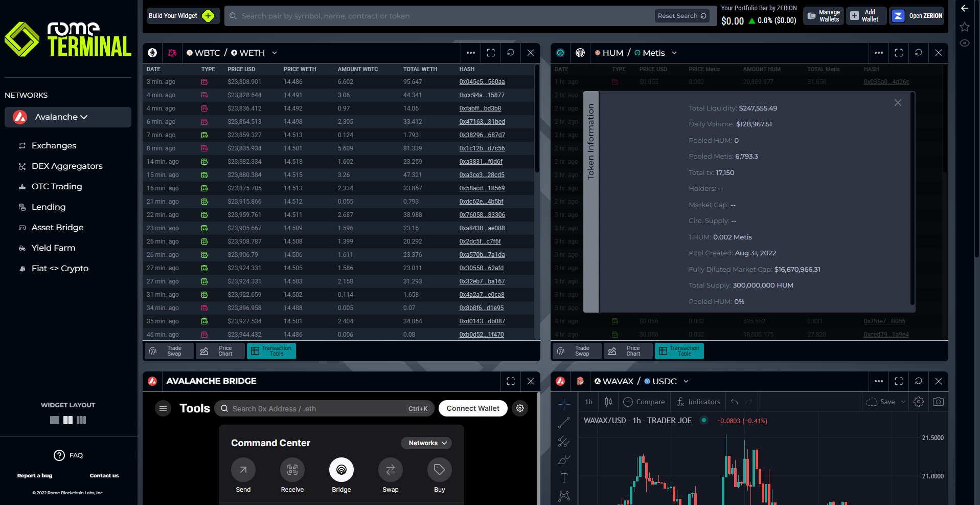Click Add Wallet button
Viewport: 980px width, 505px height.
(867, 16)
